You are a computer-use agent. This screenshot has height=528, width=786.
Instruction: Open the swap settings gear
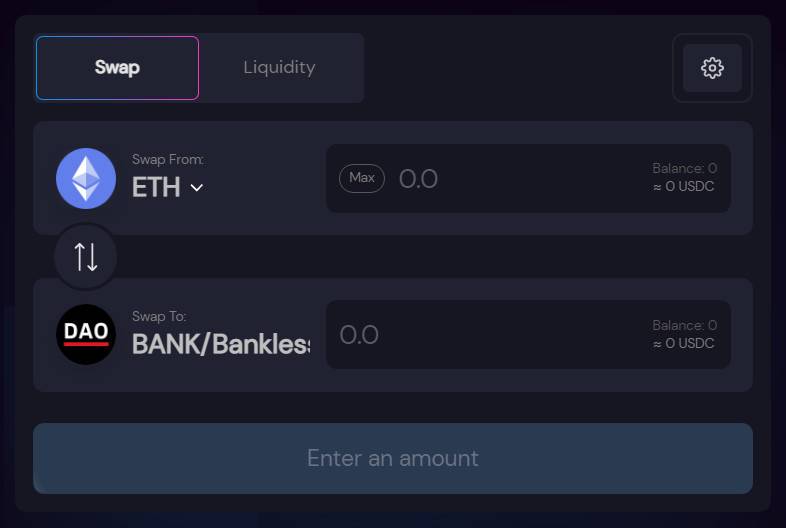click(712, 68)
